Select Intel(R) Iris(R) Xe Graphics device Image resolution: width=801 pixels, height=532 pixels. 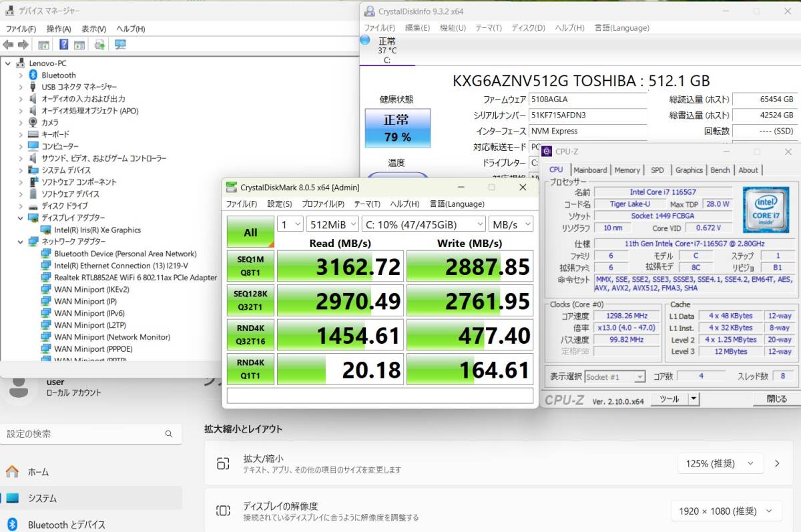point(97,230)
